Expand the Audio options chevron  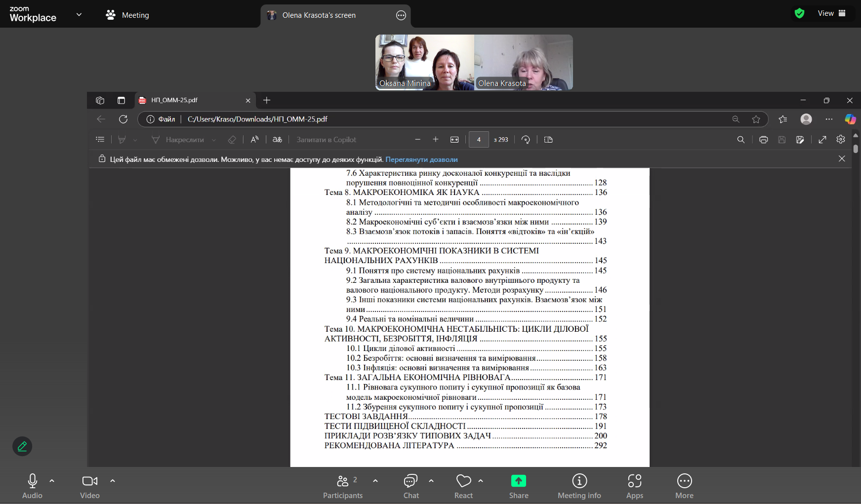click(x=52, y=481)
